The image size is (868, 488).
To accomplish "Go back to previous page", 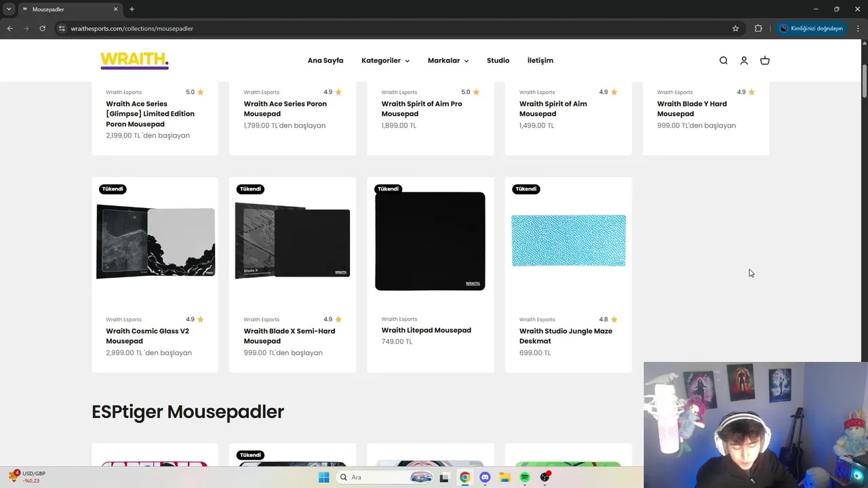I will [9, 28].
